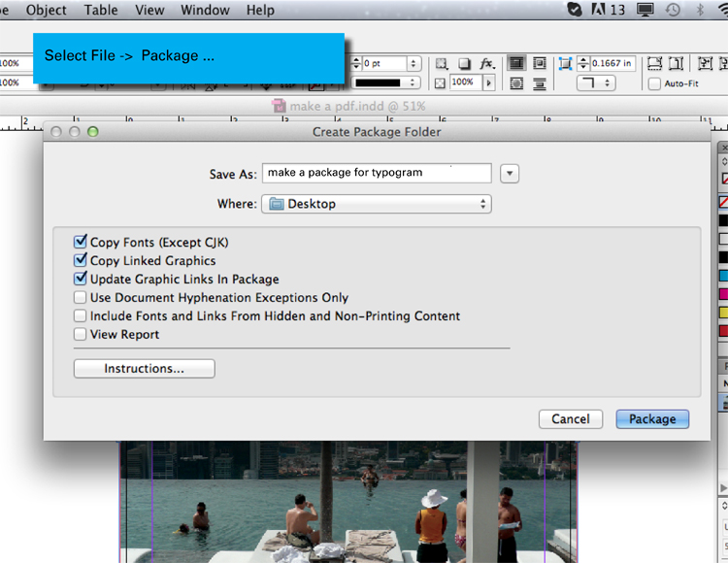Choose the jump object wrap icon
This screenshot has width=728, height=563.
pyautogui.click(x=540, y=83)
